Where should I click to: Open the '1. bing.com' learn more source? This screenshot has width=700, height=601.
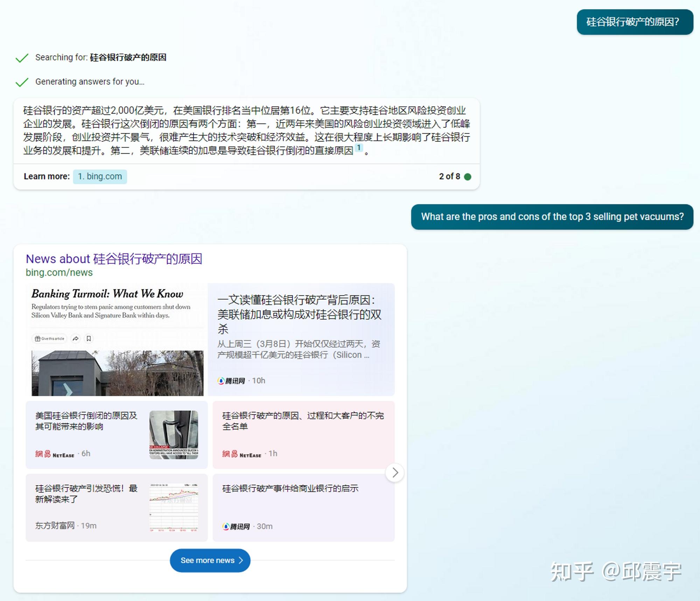[100, 176]
